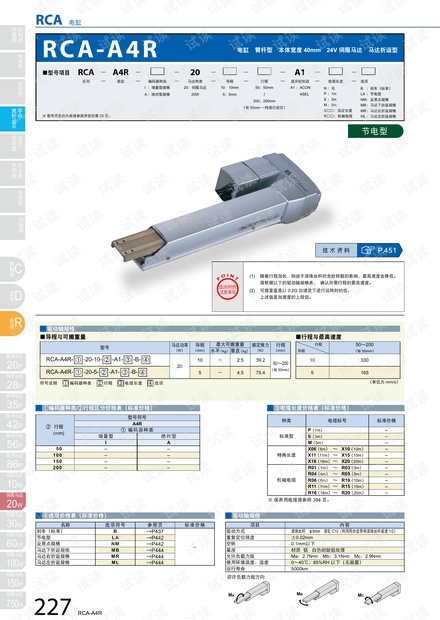Select the 200 stroke row in price table
440x620 pixels.
click(x=117, y=467)
